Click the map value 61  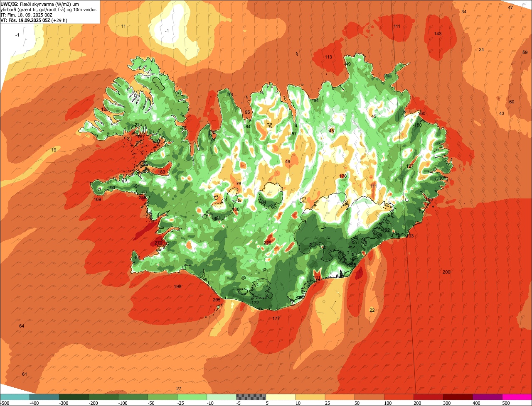tap(25, 374)
